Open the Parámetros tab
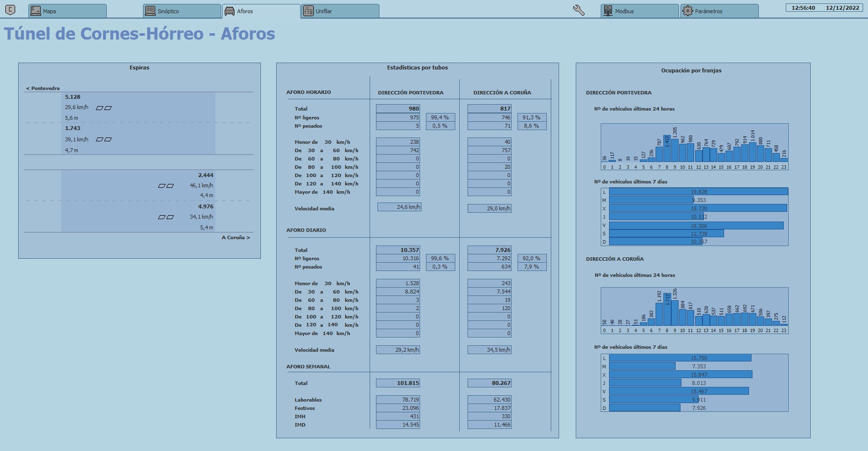This screenshot has height=451, width=868. click(x=720, y=11)
